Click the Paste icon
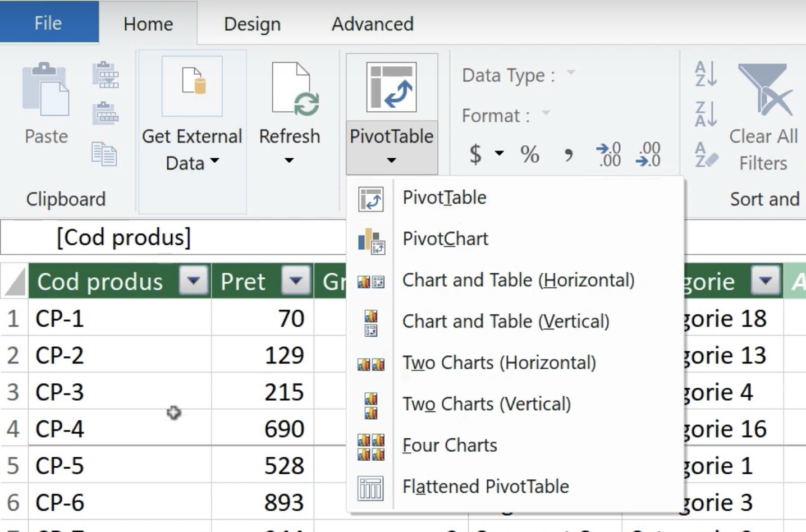Image resolution: width=806 pixels, height=532 pixels. pos(45,101)
